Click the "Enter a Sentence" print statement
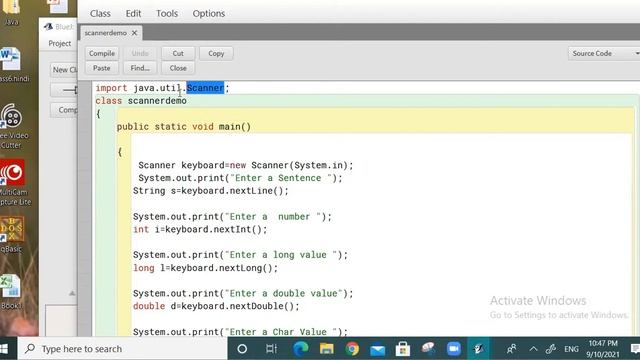Screen dimensions: 640x360 click(x=240, y=178)
